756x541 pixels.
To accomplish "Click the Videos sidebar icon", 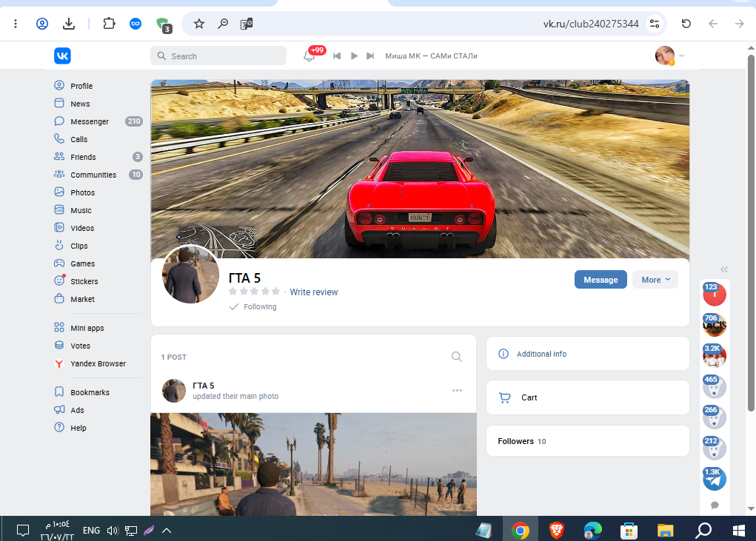I will pyautogui.click(x=59, y=228).
